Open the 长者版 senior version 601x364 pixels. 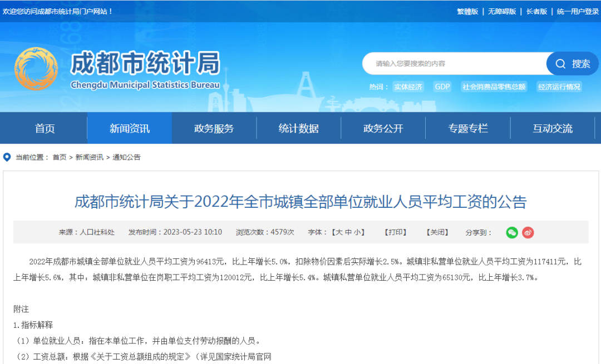tap(536, 12)
